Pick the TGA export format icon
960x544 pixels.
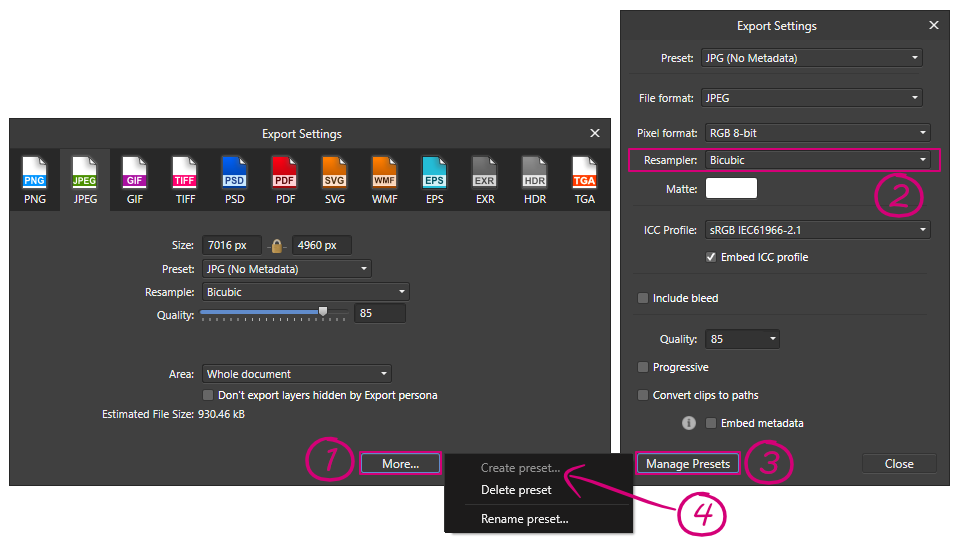pyautogui.click(x=584, y=181)
